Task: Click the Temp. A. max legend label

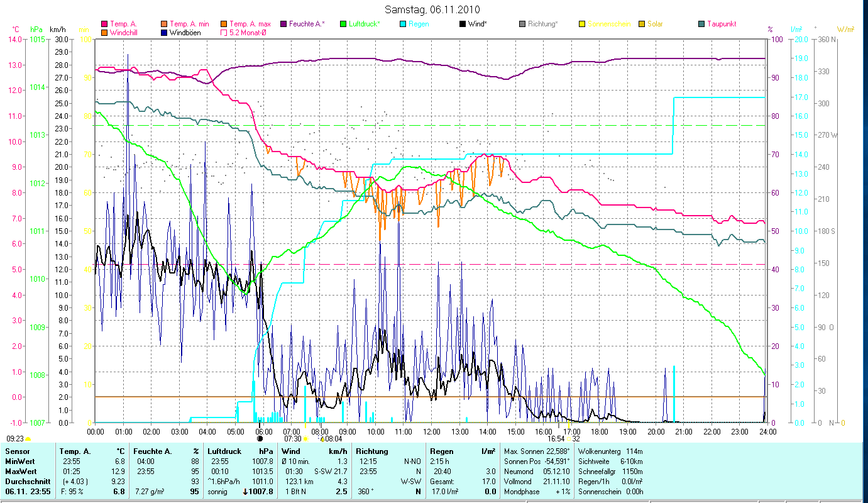Action: (250, 24)
